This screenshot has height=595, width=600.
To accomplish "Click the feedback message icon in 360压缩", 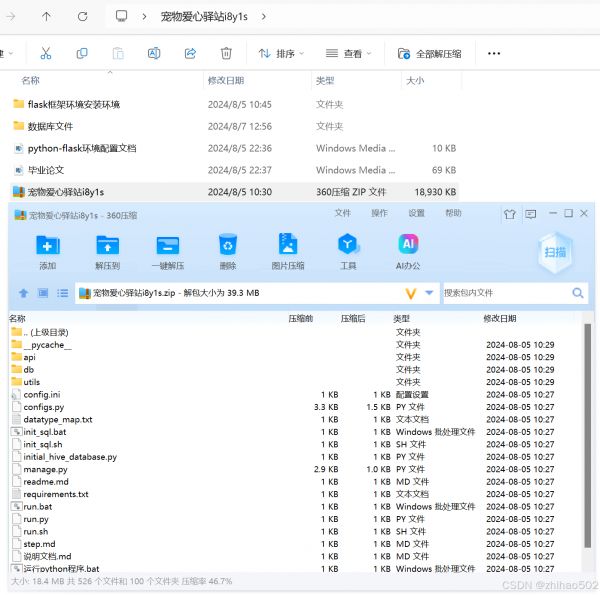I will coord(530,214).
